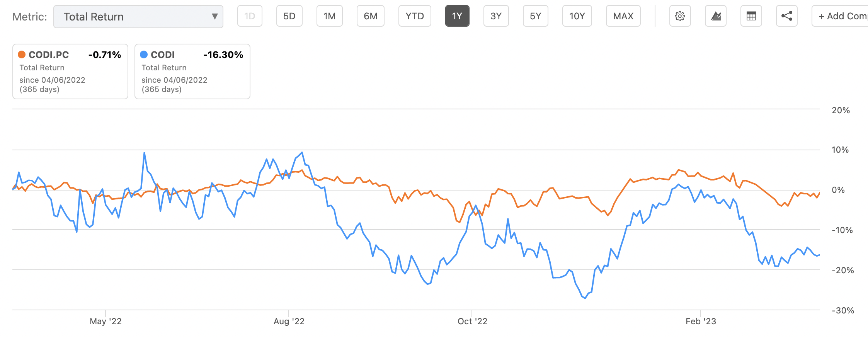The width and height of the screenshot is (868, 337).
Task: Open the chart settings gear icon
Action: pos(680,16)
